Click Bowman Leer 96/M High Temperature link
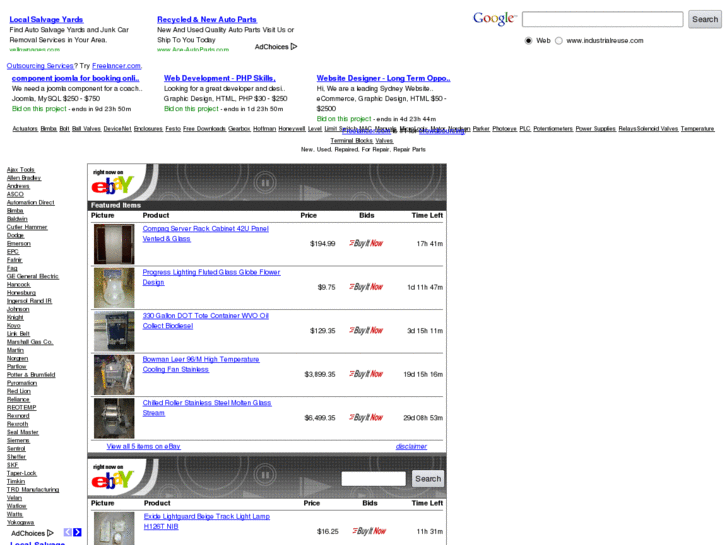Image resolution: width=727 pixels, height=545 pixels. point(201,364)
